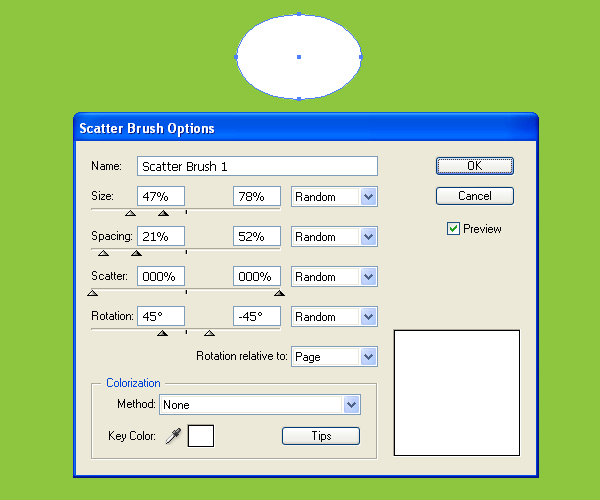Click the Name field with Scatter Brush 1
The image size is (600, 500).
(257, 166)
